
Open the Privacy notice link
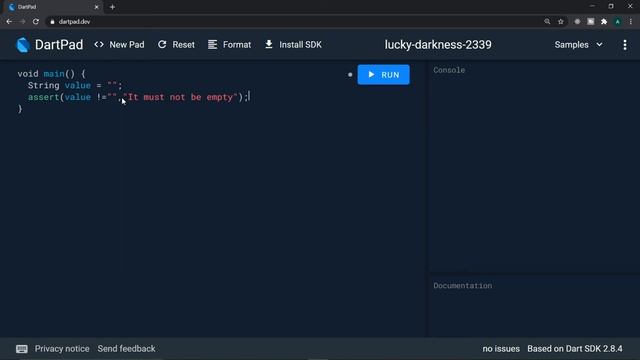(62, 349)
